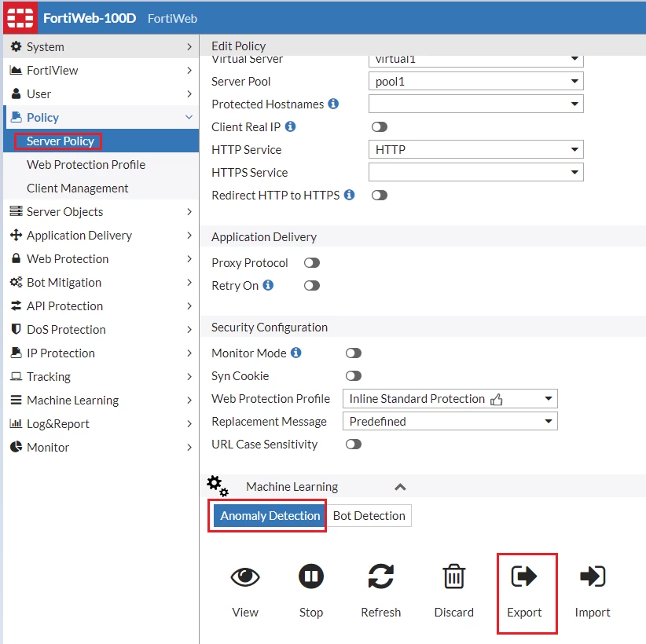Viewport: 646px width, 644px height.
Task: Open the Bot Mitigation menu
Action: coord(101,283)
